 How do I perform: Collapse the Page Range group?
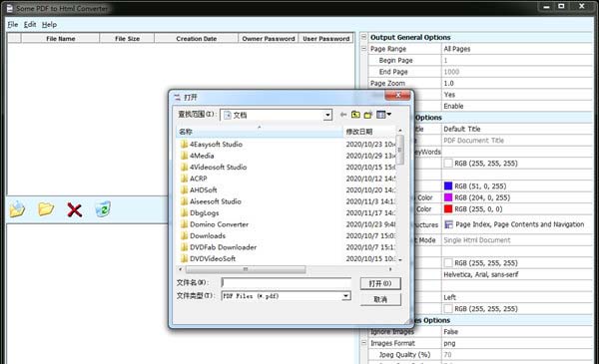[x=363, y=49]
